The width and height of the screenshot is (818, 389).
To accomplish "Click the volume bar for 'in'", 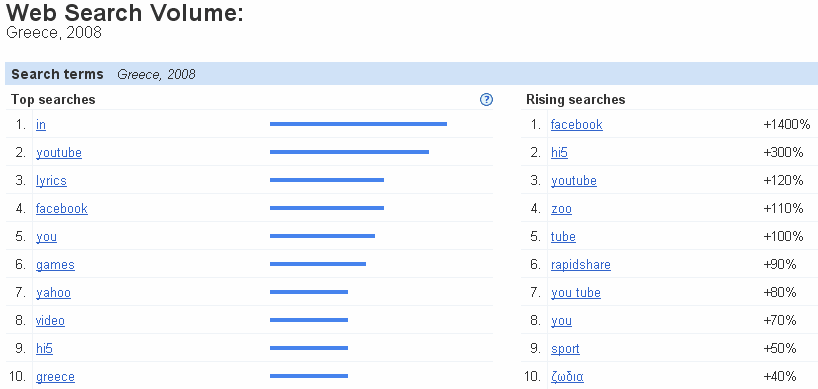I will pyautogui.click(x=358, y=124).
